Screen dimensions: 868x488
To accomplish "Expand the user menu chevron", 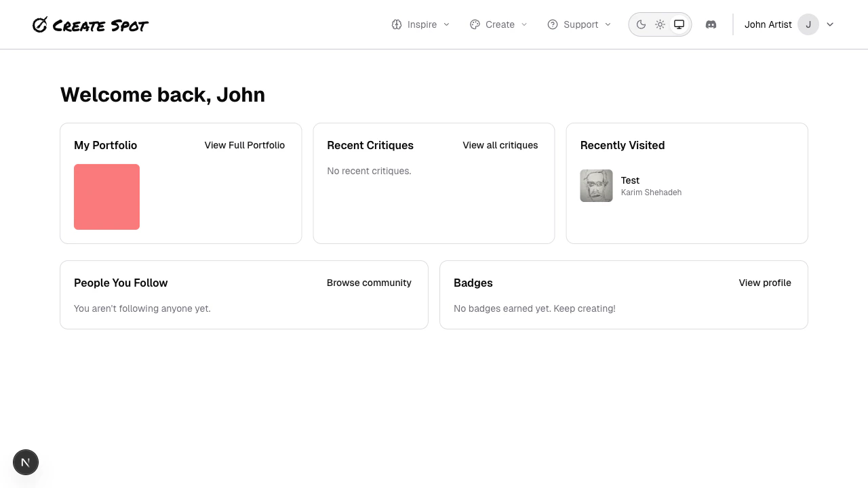I will pos(830,24).
